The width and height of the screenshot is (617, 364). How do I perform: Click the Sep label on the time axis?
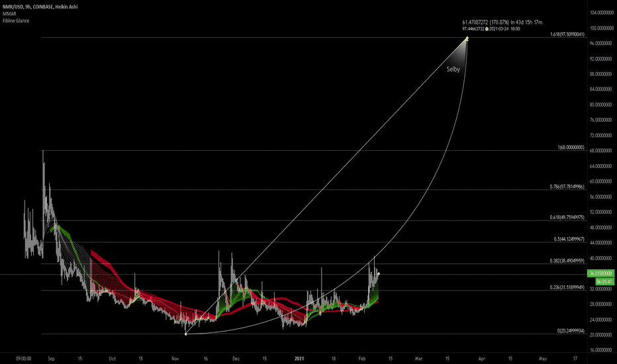pyautogui.click(x=51, y=359)
